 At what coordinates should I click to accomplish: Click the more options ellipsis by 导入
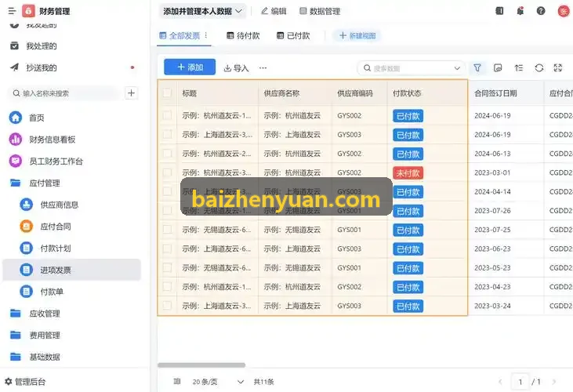(263, 68)
